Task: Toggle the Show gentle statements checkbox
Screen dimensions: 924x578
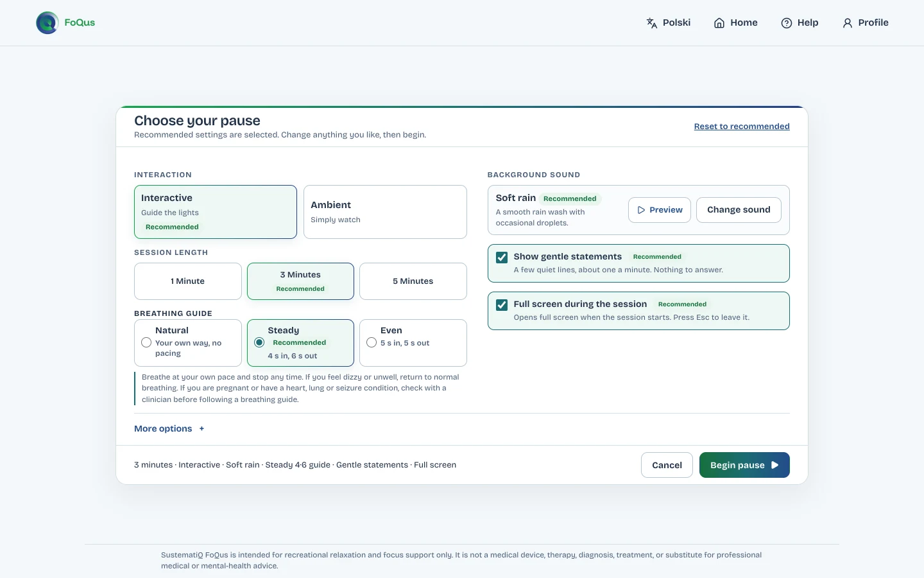Action: coord(502,257)
